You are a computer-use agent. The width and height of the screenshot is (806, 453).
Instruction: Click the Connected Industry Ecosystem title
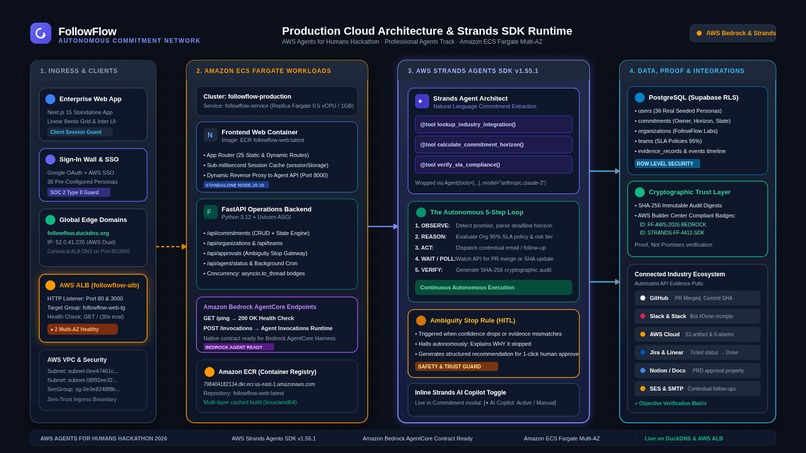tap(680, 274)
